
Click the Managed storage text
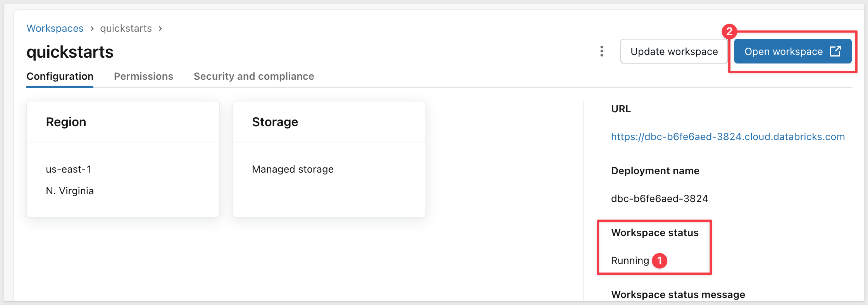coord(293,169)
